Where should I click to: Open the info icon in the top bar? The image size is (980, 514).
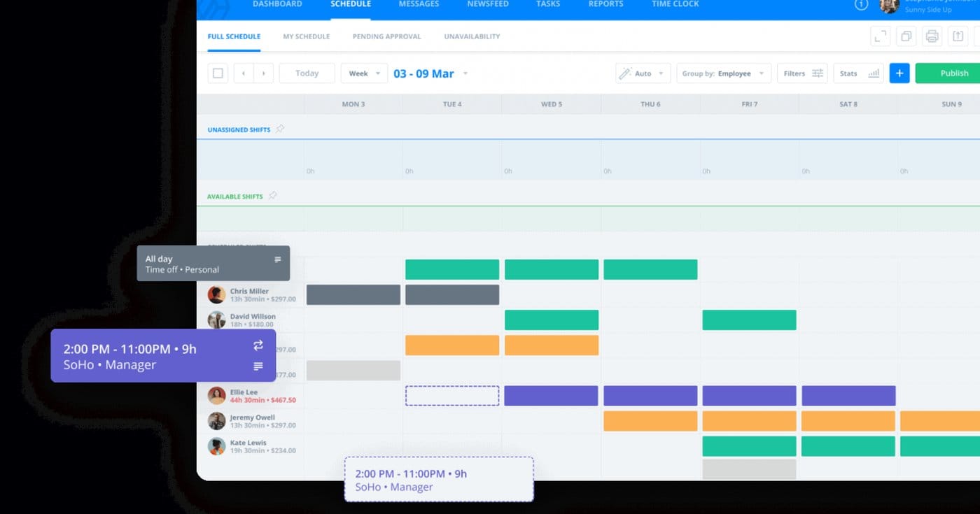pos(862,4)
